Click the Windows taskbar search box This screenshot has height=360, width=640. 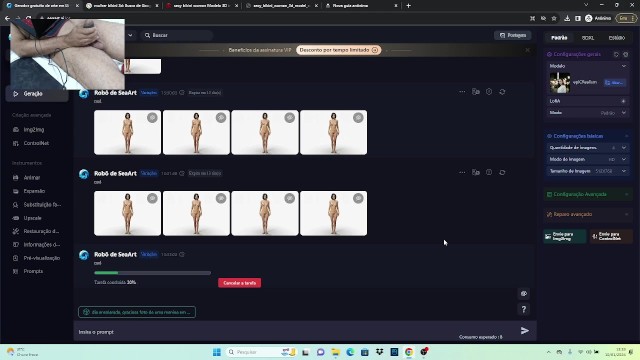[x=261, y=352]
